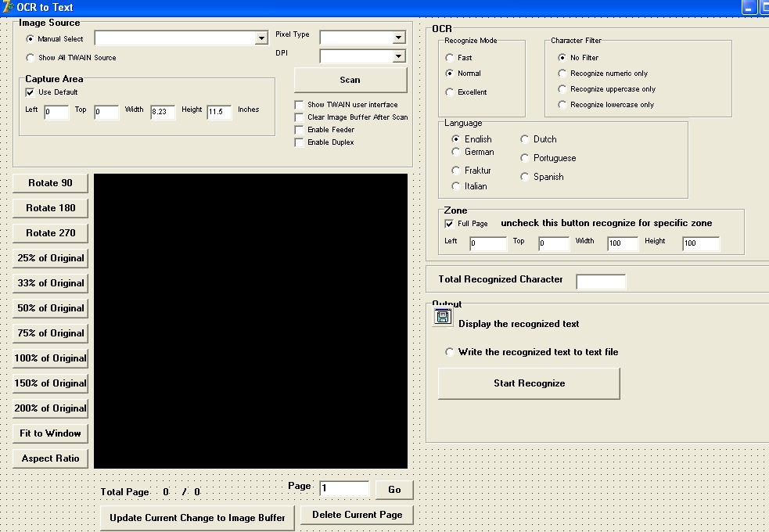Rotate image with Rotate 90 button

pos(50,183)
